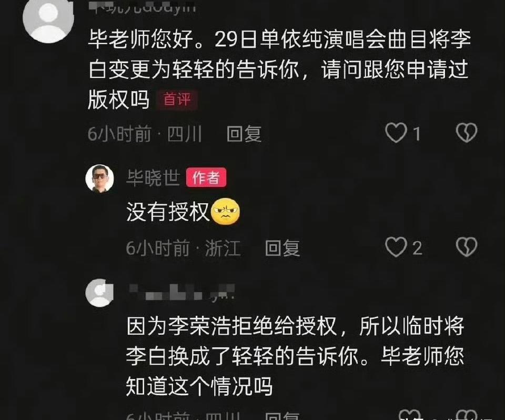505x420 pixels.
Task: Click the like count 2 on 毕晓世's reply
Action: tap(417, 248)
